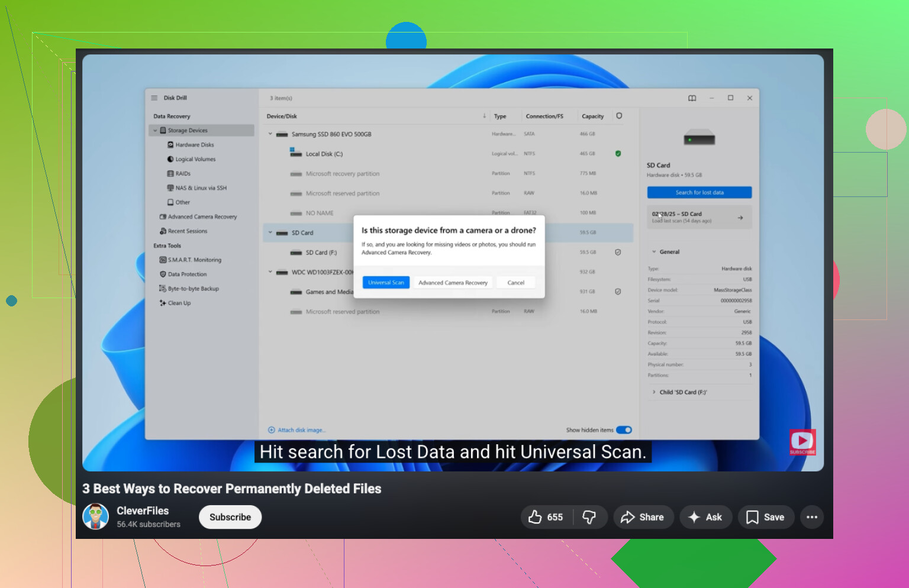Click the shield icon on SD Card (F:) row
This screenshot has width=909, height=588.
(618, 253)
